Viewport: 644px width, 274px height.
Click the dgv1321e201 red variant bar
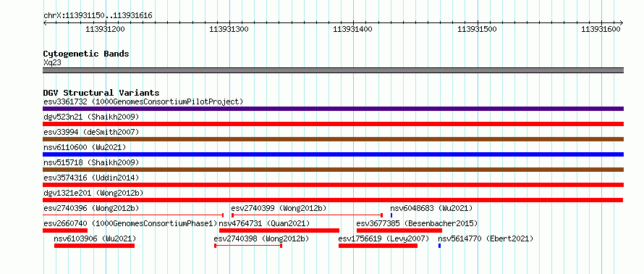[x=333, y=200]
